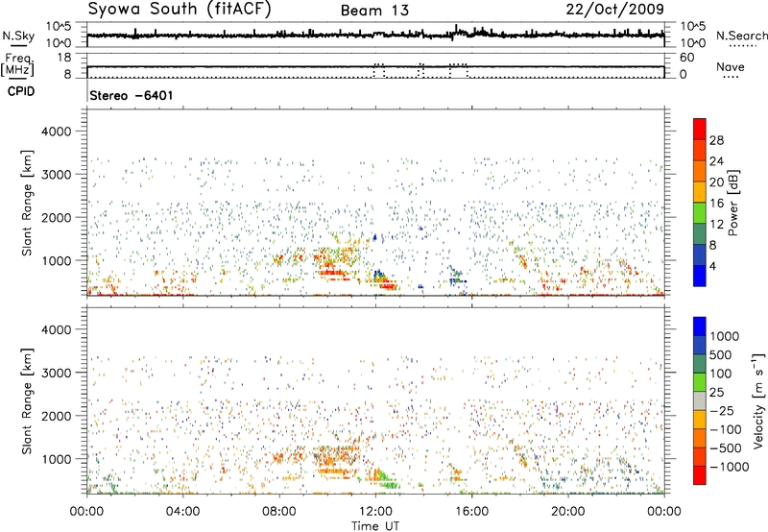Click the '3000' tick on velocity panel
Screen dimensions: 768x532
pos(57,373)
